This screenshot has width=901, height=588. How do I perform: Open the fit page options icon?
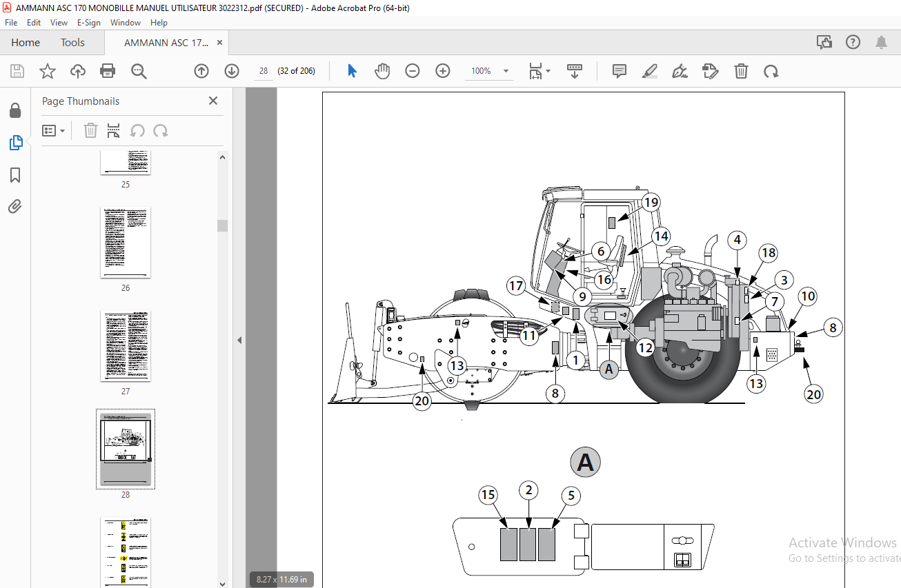pos(539,71)
